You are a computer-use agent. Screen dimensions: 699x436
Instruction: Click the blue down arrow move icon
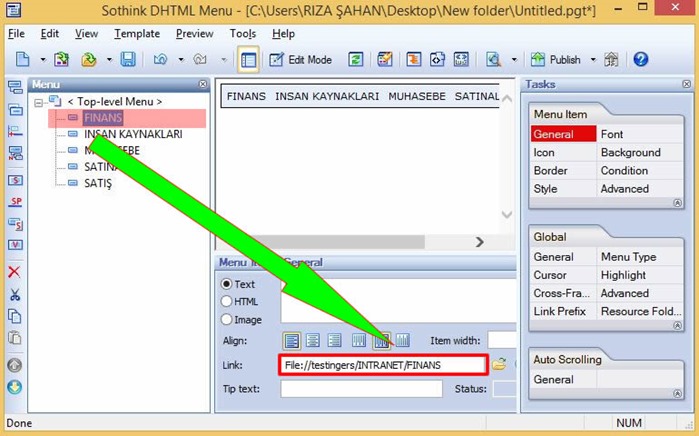[14, 387]
